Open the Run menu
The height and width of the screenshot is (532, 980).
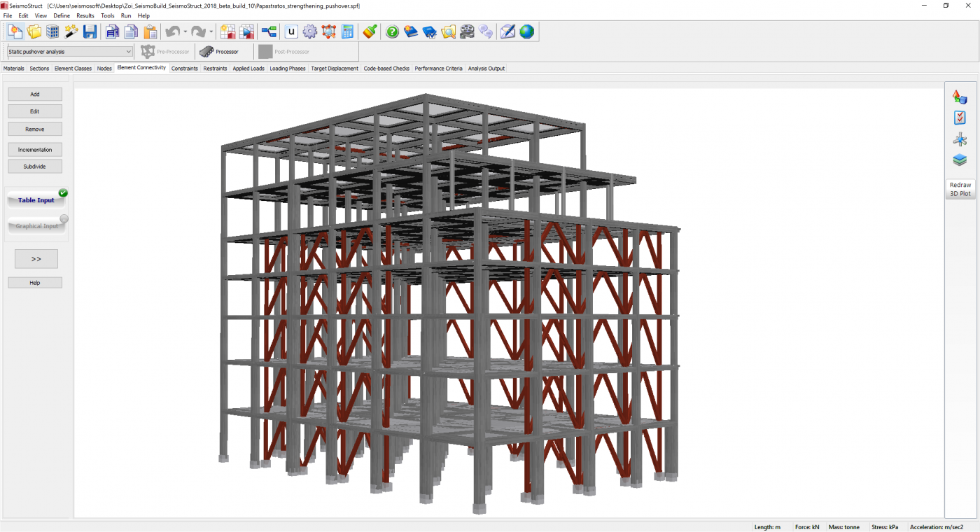[x=126, y=15]
